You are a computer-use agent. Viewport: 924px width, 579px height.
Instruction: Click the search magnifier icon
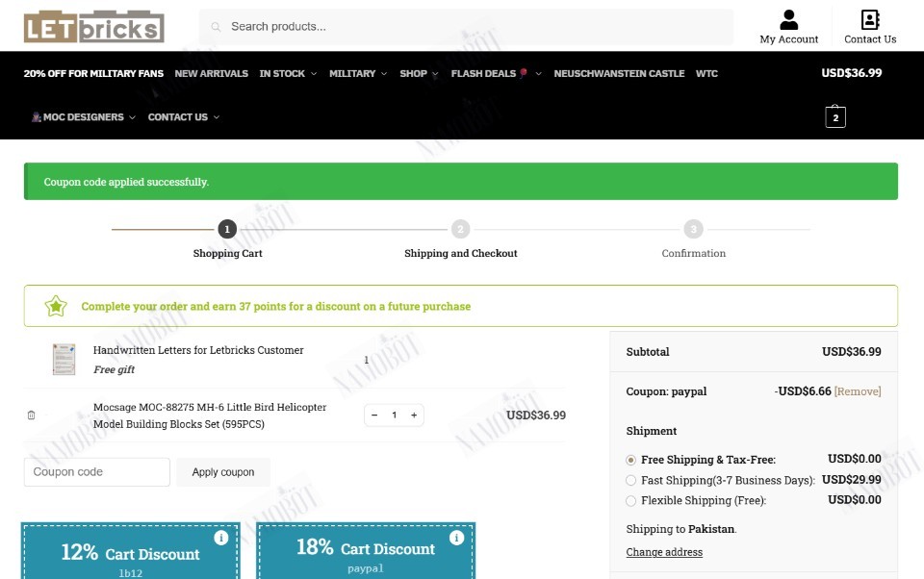(216, 27)
